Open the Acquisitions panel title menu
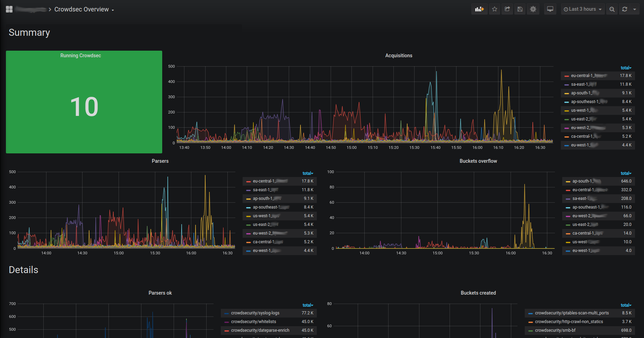The image size is (644, 338). [399, 56]
